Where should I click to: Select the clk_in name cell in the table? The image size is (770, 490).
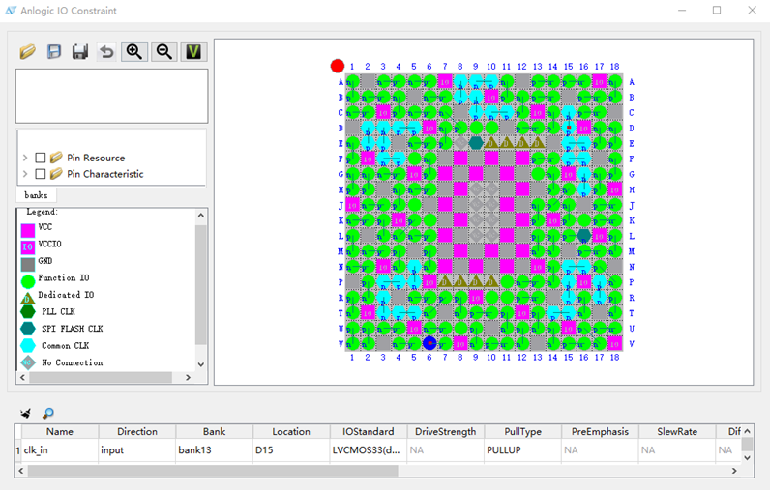coord(58,450)
